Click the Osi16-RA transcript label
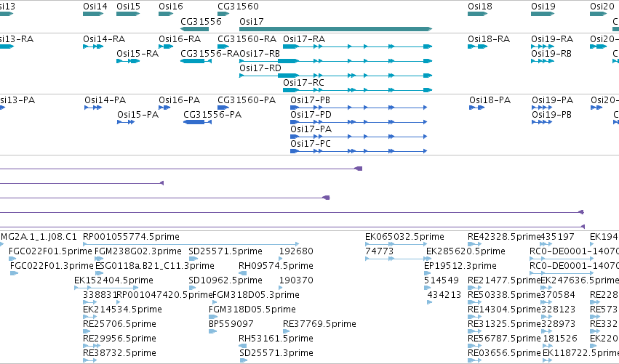 point(180,39)
